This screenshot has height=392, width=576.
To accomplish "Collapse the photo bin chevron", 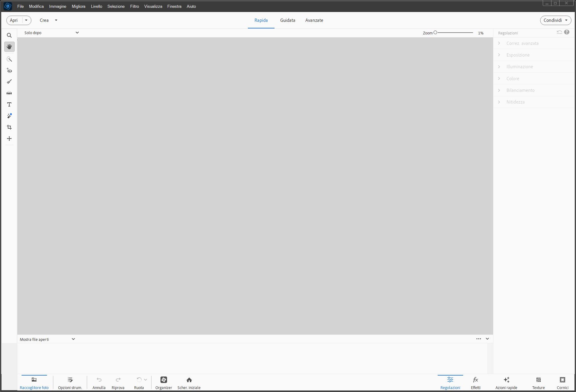I will (x=487, y=339).
